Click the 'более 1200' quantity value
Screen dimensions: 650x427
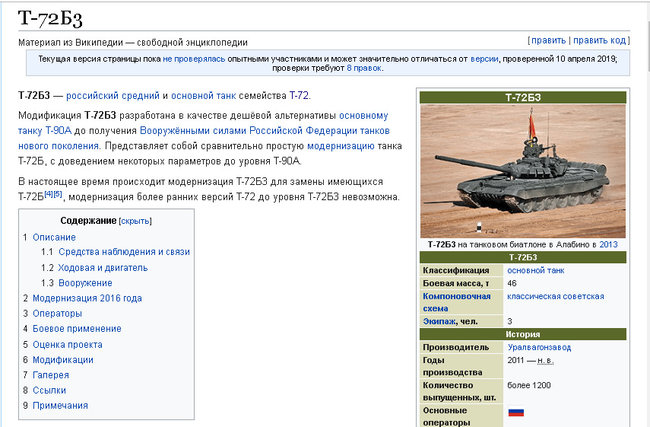pos(529,386)
